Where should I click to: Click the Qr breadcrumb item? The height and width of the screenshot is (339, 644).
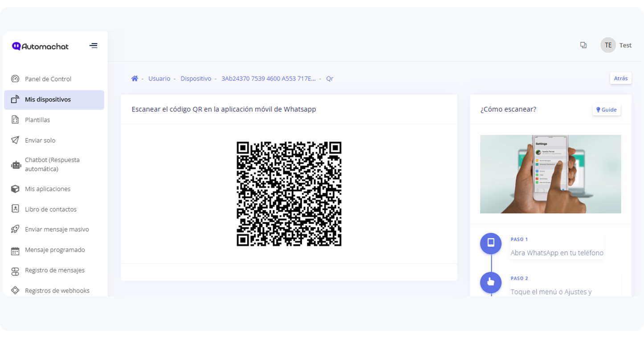[330, 78]
